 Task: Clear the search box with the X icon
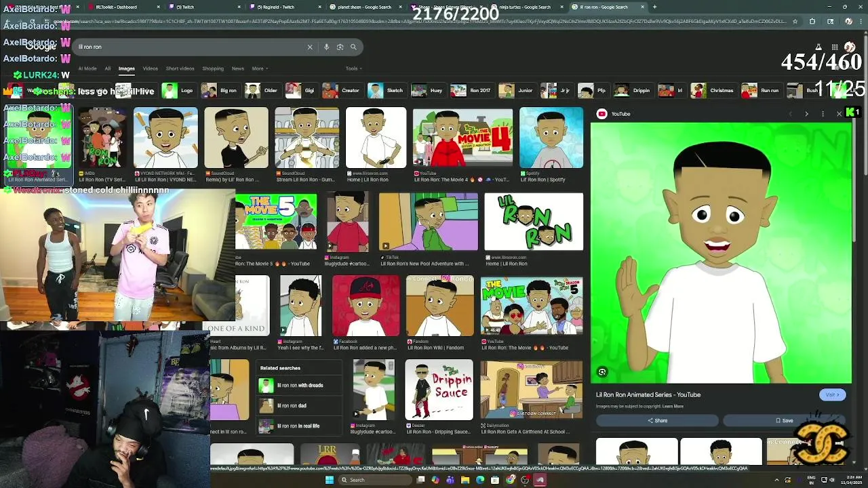click(x=310, y=47)
